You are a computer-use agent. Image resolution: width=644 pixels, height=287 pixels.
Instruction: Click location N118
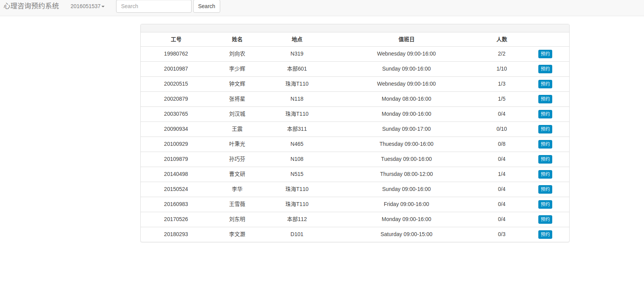click(x=297, y=99)
